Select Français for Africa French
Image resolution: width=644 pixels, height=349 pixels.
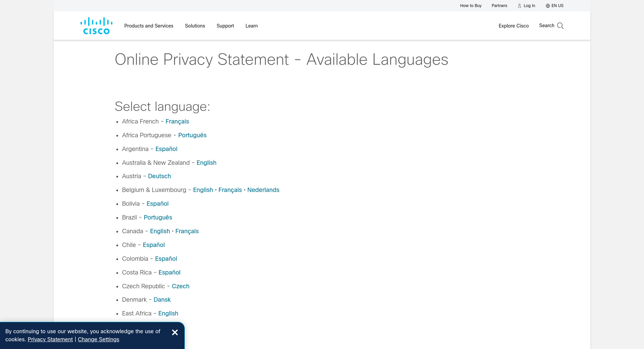tap(177, 121)
